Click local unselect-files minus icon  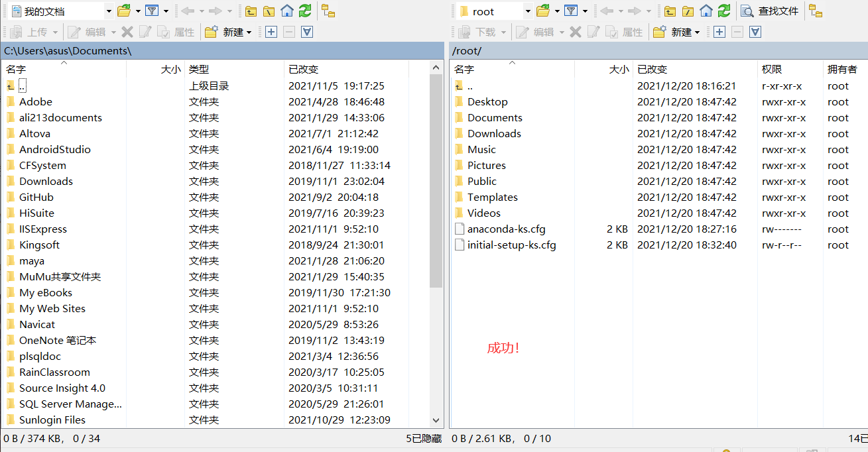coord(288,32)
